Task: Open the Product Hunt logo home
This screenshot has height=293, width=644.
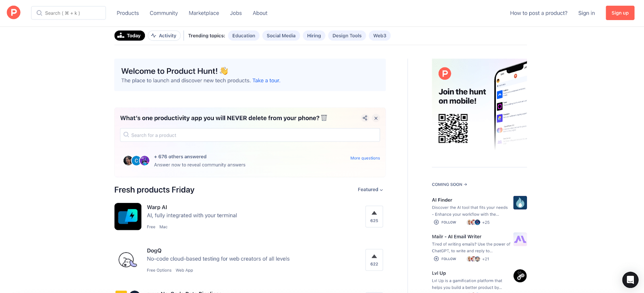Action: point(14,13)
